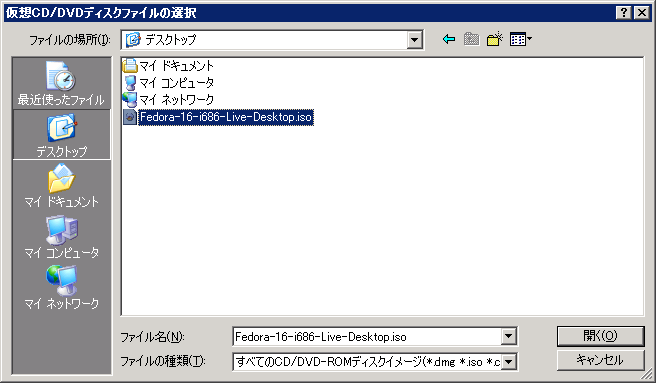656x383 pixels.
Task: Close the dialog with X button
Action: (642, 13)
